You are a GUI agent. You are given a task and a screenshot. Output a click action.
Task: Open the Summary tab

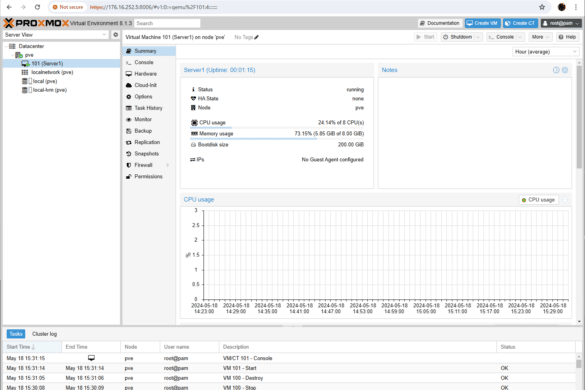coord(149,51)
